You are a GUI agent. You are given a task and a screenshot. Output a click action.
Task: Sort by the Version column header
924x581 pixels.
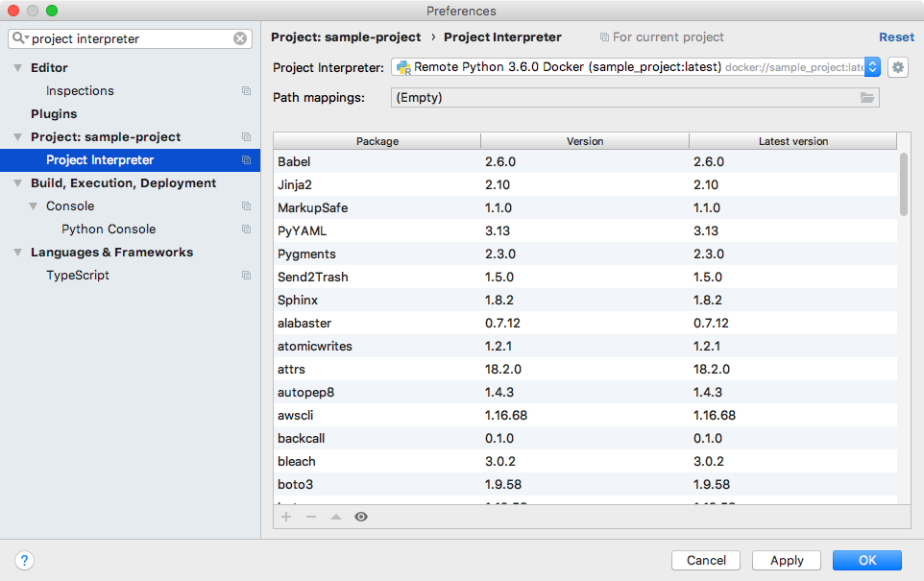(585, 141)
